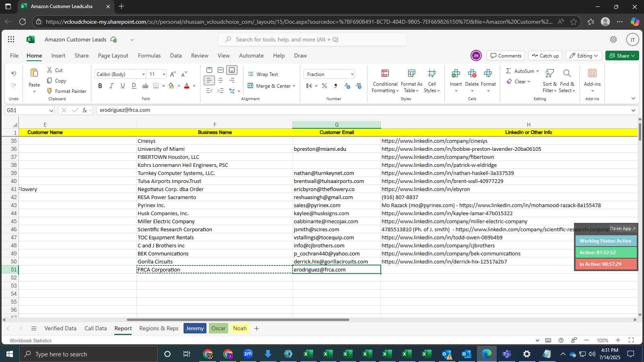This screenshot has height=362, width=644.
Task: Expand the formula bar chevron
Action: (633, 110)
